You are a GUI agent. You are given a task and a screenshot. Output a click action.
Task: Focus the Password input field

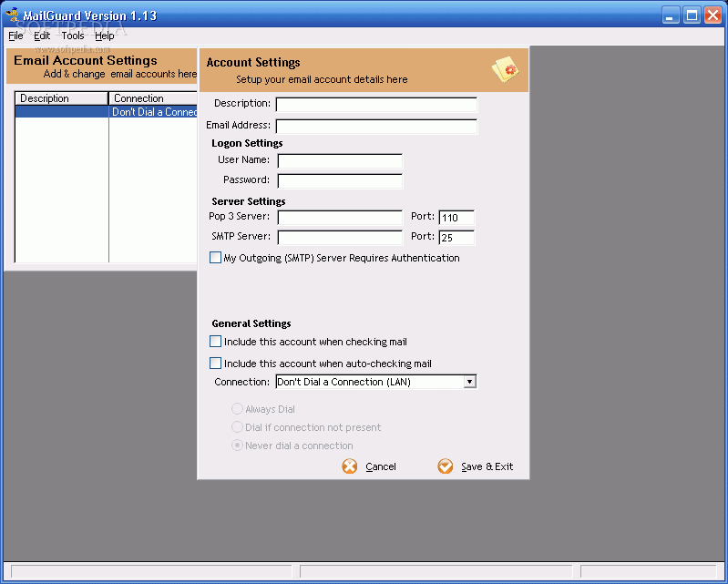pos(340,180)
